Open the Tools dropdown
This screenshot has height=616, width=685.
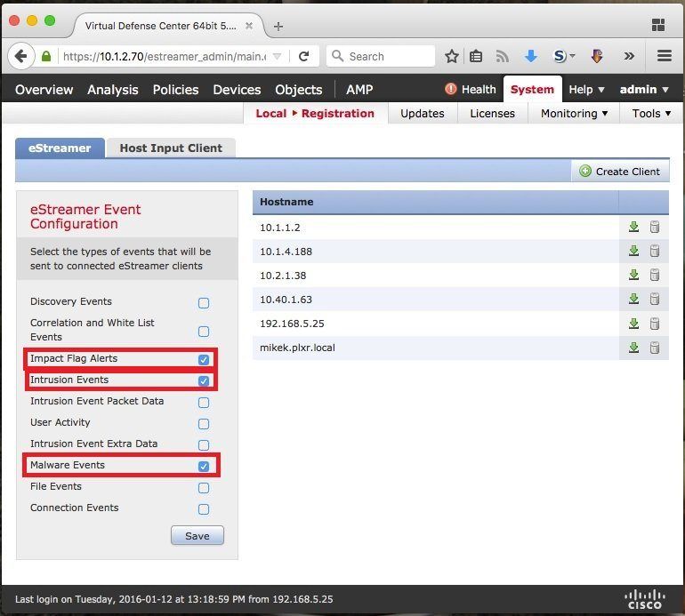pyautogui.click(x=651, y=114)
